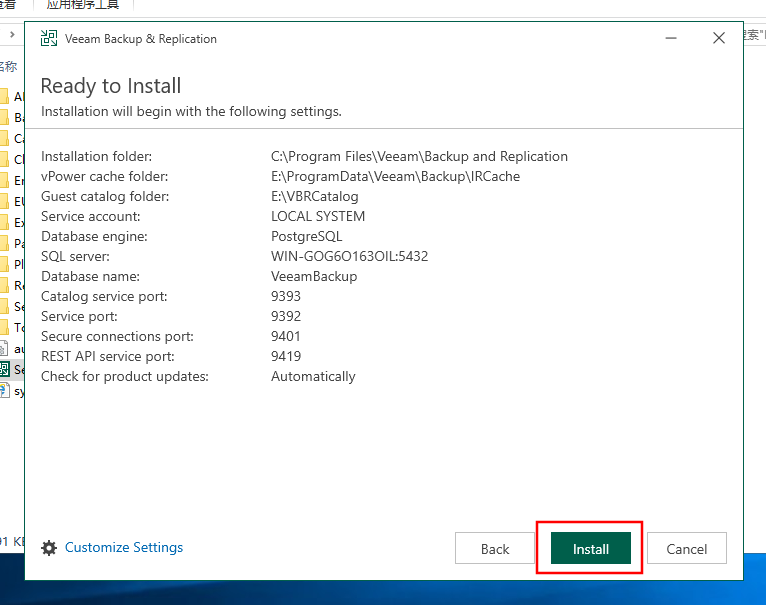Click the VeeamBackup database value
The height and width of the screenshot is (605, 766).
click(x=314, y=277)
